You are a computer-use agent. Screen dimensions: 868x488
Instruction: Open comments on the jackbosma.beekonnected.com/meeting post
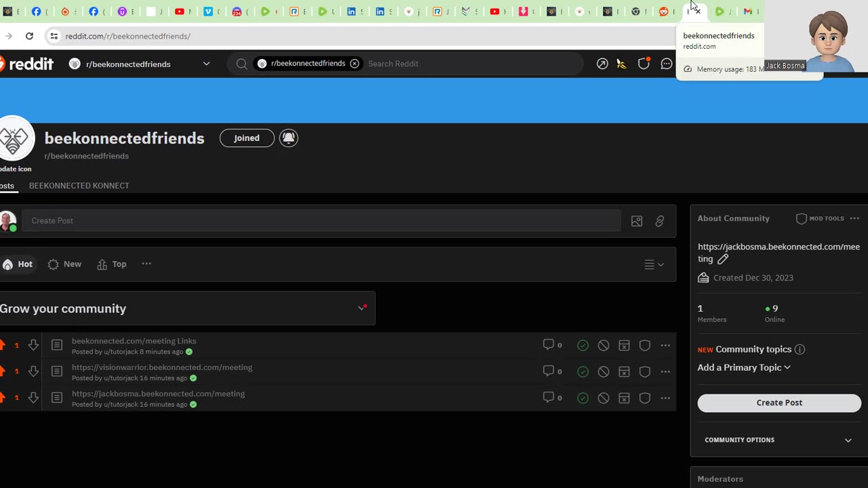tap(553, 398)
